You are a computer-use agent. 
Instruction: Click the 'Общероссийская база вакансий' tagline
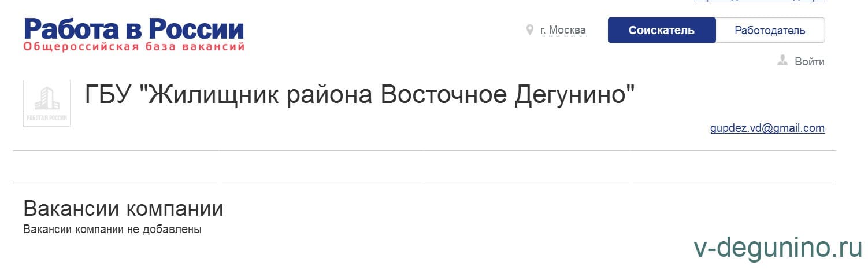pos(133,47)
